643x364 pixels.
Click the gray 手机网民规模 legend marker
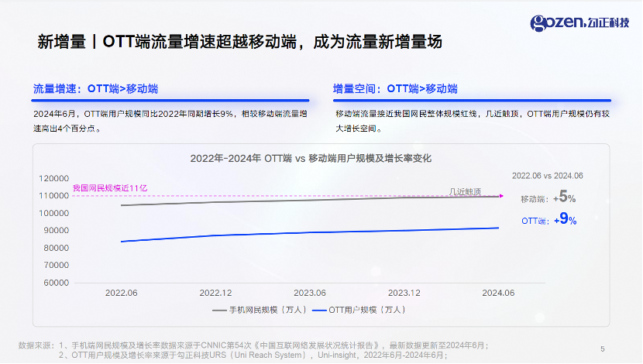click(x=219, y=310)
